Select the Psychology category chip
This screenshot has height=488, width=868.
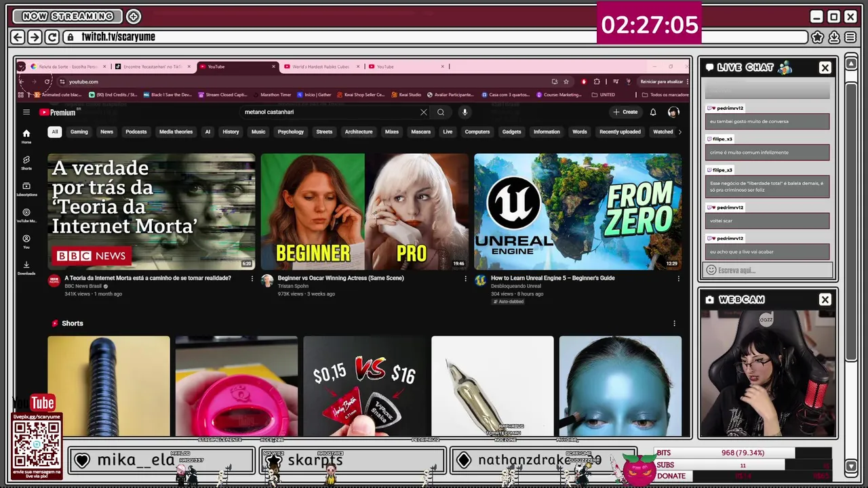click(x=290, y=131)
